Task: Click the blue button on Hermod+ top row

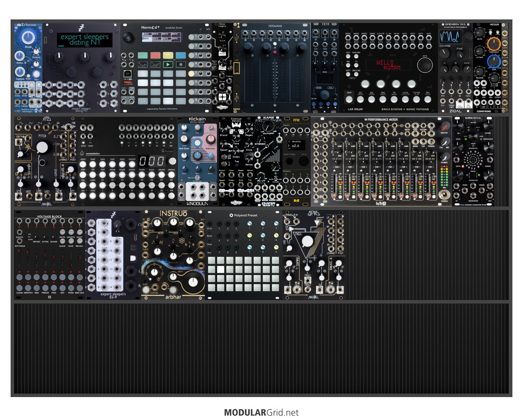Action: (180, 55)
